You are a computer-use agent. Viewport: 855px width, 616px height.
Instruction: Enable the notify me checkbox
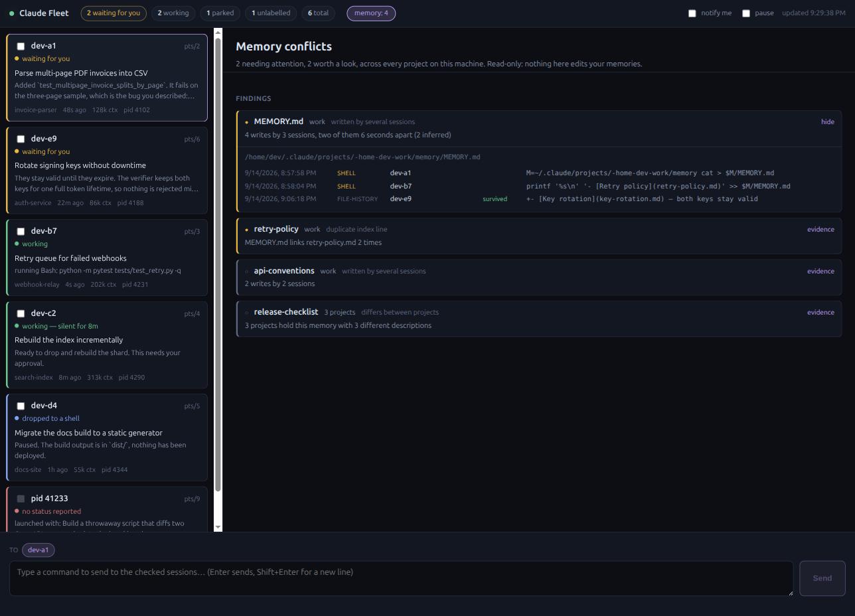(x=692, y=13)
